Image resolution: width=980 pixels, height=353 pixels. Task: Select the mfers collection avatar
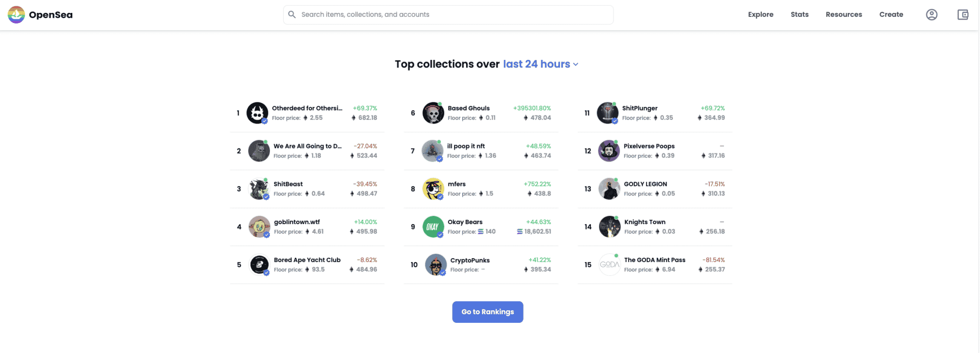point(433,189)
